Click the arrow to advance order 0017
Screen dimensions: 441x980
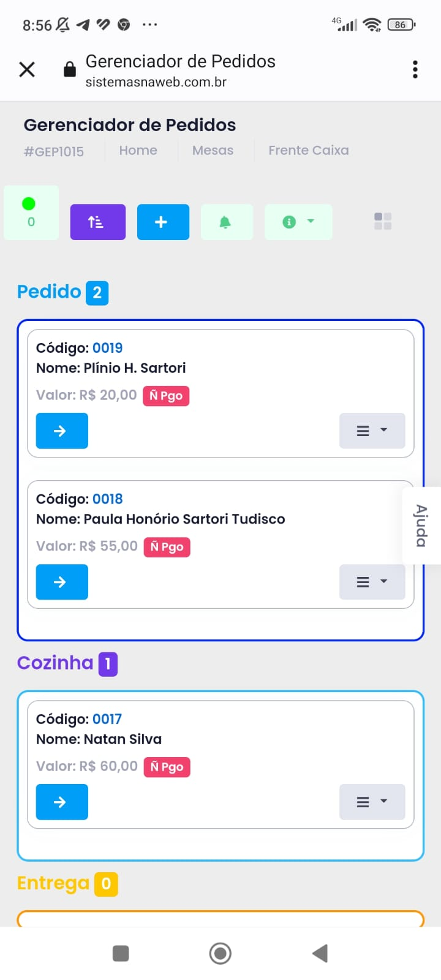click(61, 802)
